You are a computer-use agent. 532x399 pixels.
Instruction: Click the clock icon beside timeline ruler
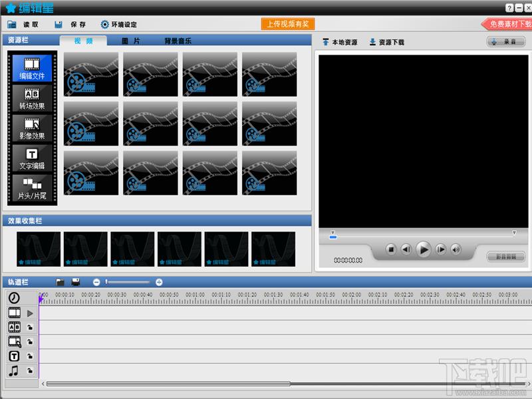click(14, 297)
